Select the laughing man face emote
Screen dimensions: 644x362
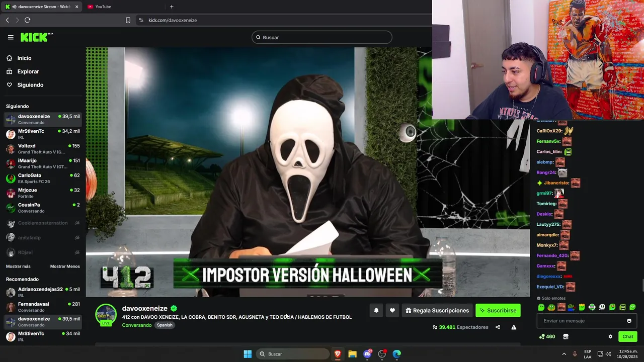click(561, 307)
